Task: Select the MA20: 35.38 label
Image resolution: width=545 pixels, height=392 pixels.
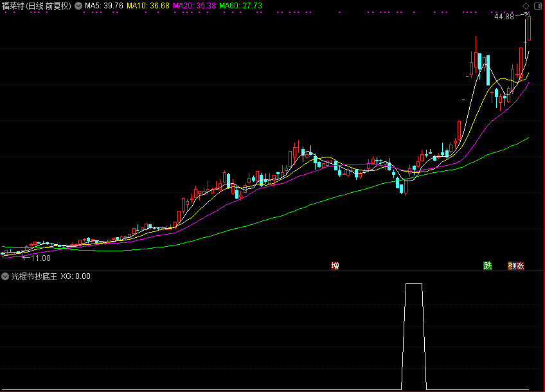Action: click(x=194, y=6)
